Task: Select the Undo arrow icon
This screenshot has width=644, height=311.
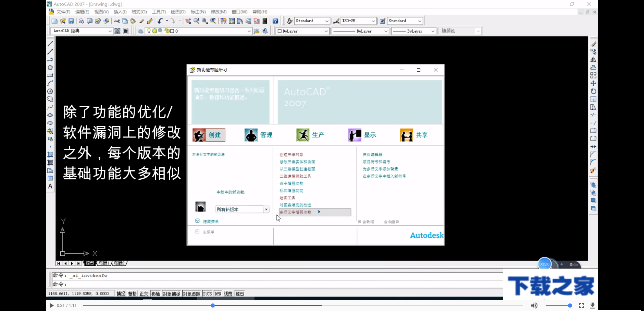Action: 160,21
